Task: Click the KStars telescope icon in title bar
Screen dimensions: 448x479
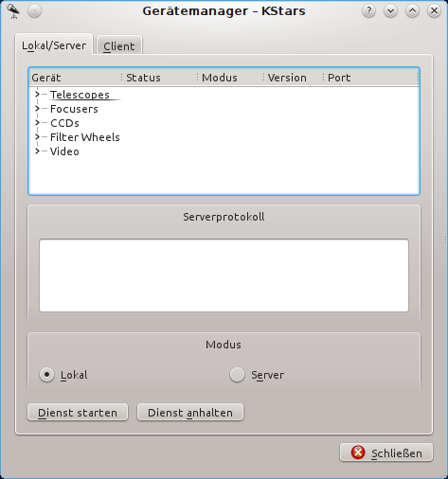Action: coord(13,11)
